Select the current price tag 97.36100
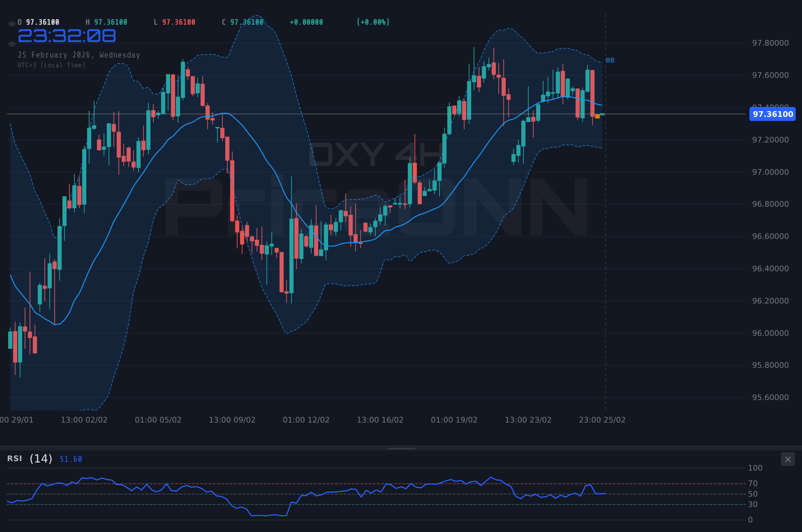 pyautogui.click(x=772, y=114)
